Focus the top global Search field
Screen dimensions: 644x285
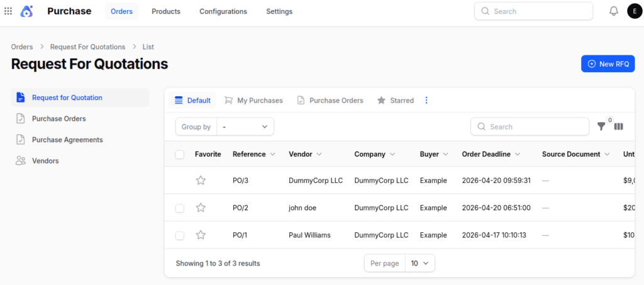pyautogui.click(x=533, y=11)
